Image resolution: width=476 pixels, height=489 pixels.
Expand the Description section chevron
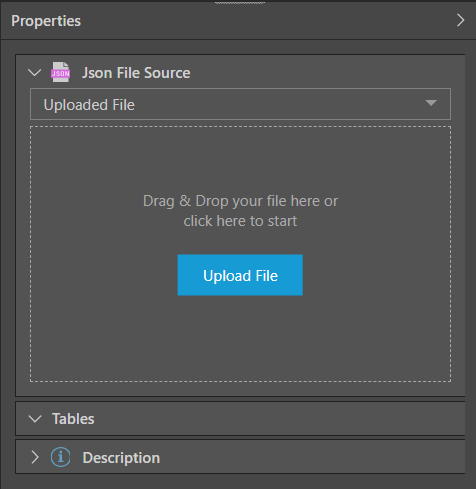[x=35, y=457]
